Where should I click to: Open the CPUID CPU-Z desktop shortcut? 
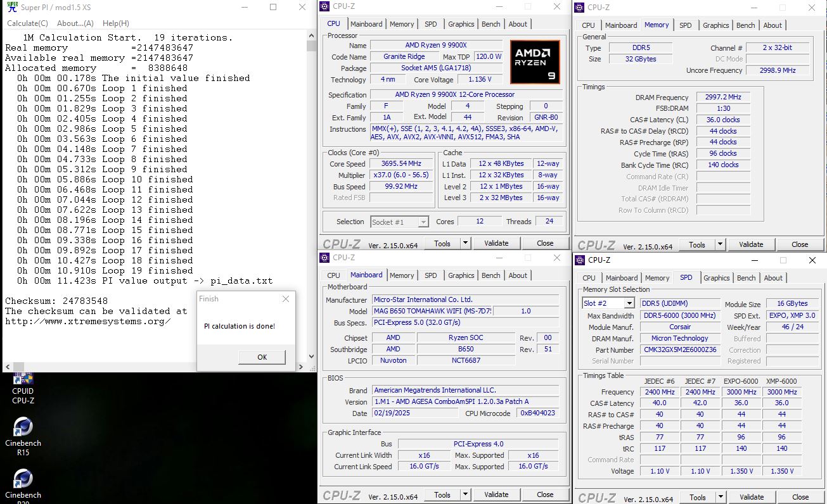click(x=23, y=388)
